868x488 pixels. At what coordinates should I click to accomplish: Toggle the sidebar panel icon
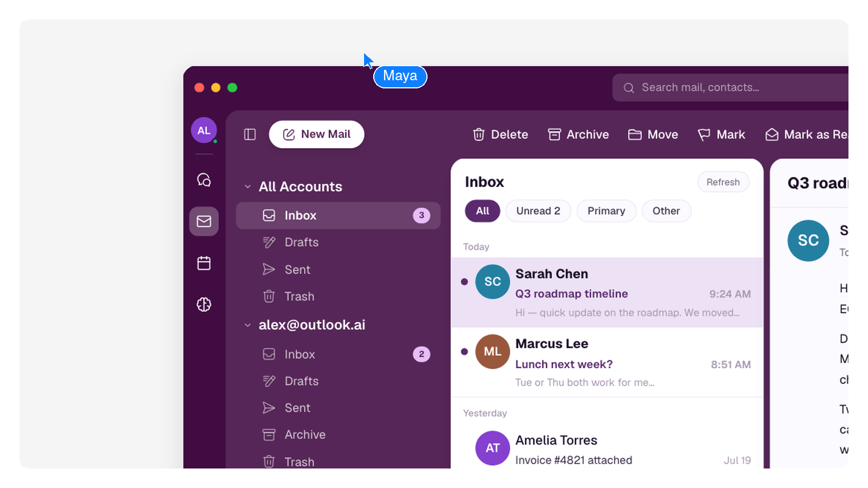tap(250, 134)
